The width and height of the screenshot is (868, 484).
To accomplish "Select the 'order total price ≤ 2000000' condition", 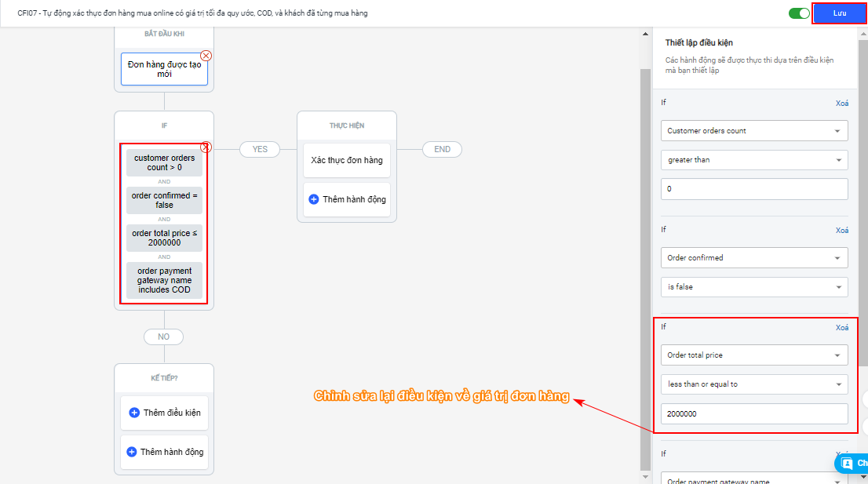I will click(164, 238).
